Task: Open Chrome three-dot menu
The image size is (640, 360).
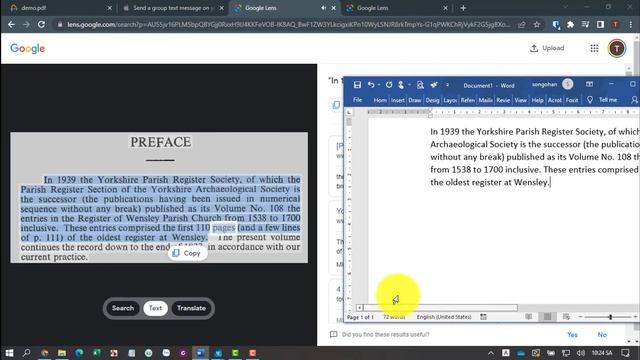Action: tap(631, 24)
